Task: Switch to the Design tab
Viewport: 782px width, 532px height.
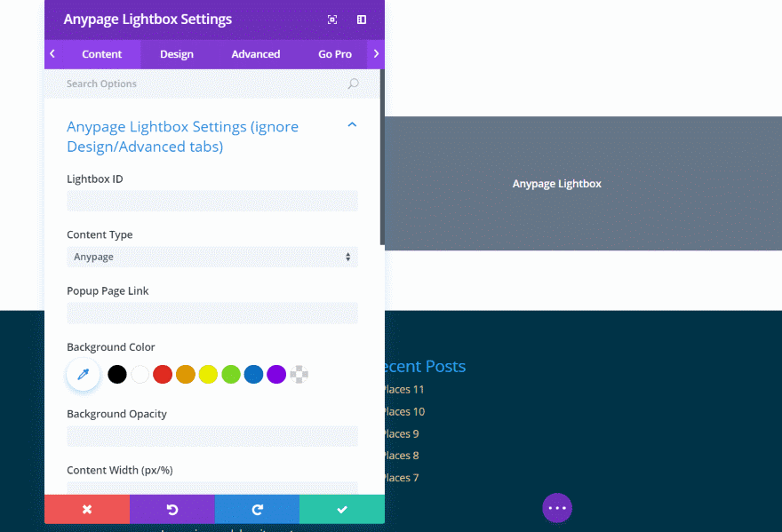Action: [x=177, y=54]
